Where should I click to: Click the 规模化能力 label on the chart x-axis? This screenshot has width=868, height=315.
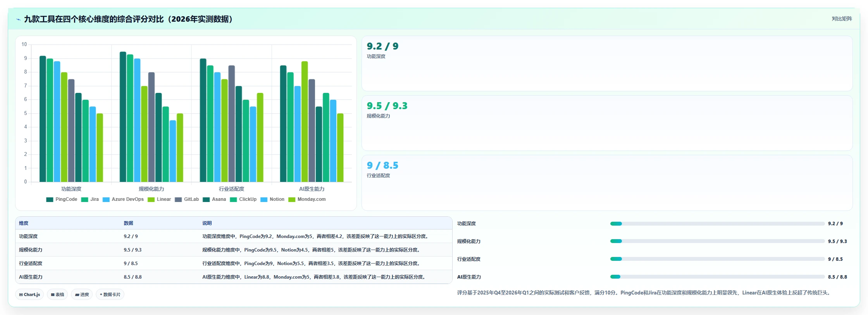pyautogui.click(x=152, y=189)
